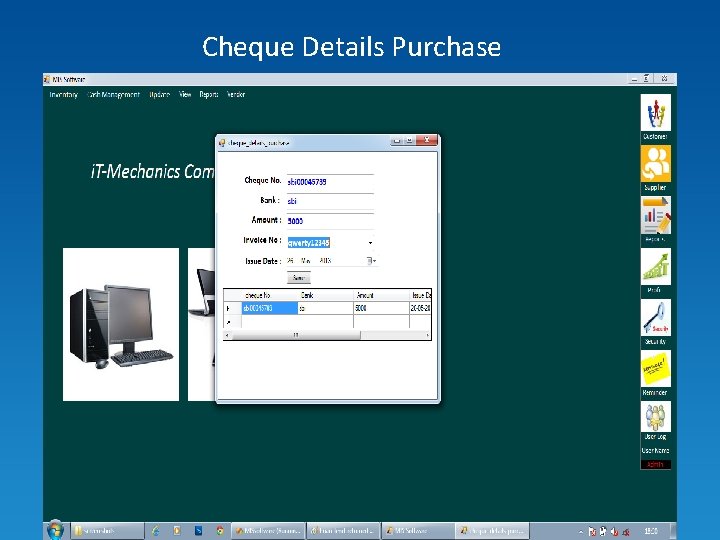Open the Security key icon
This screenshot has width=720, height=540.
point(655,317)
